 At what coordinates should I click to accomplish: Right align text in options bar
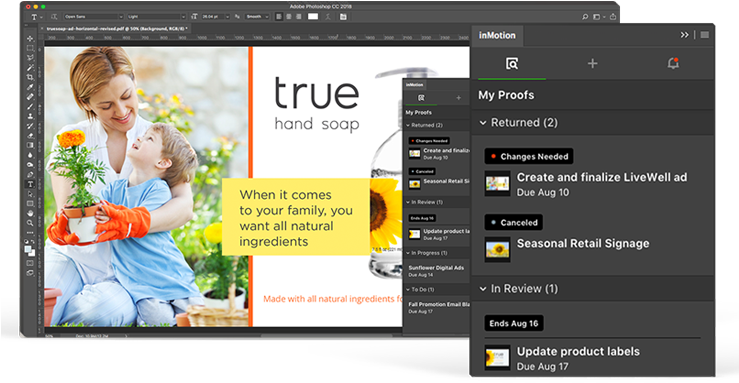pos(299,16)
